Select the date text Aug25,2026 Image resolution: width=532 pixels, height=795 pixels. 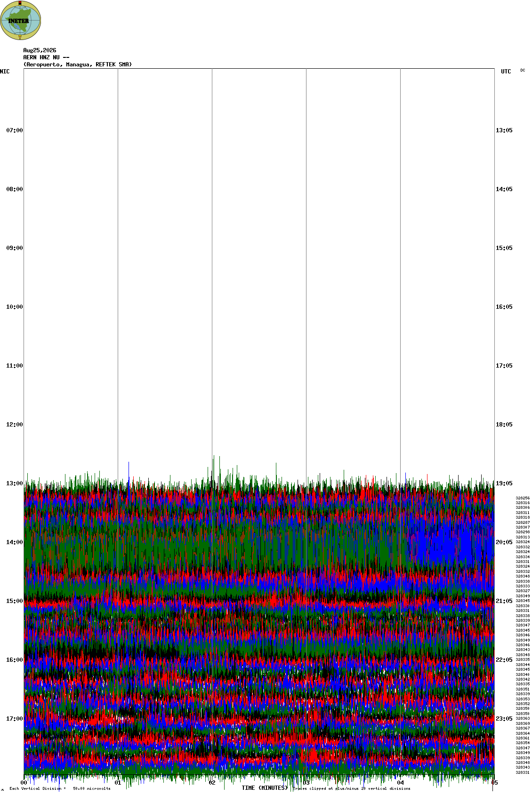pos(40,50)
